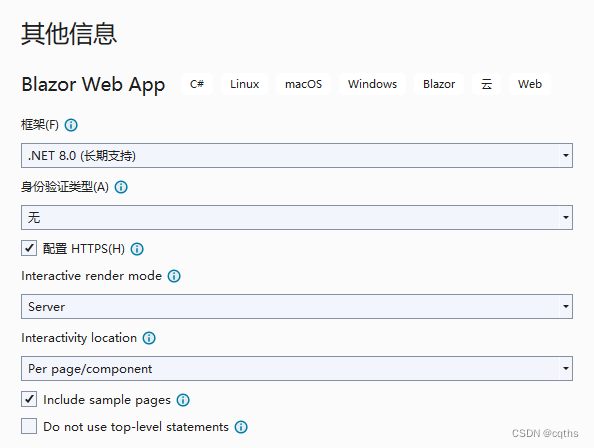Open the Server render mode dropdown
Image resolution: width=594 pixels, height=448 pixels.
click(297, 306)
